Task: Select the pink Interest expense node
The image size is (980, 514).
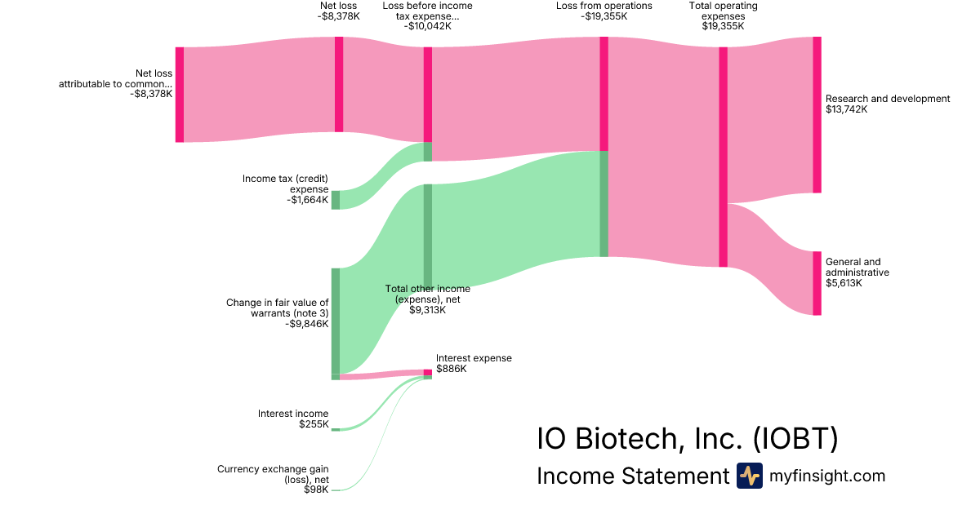Action: [427, 372]
